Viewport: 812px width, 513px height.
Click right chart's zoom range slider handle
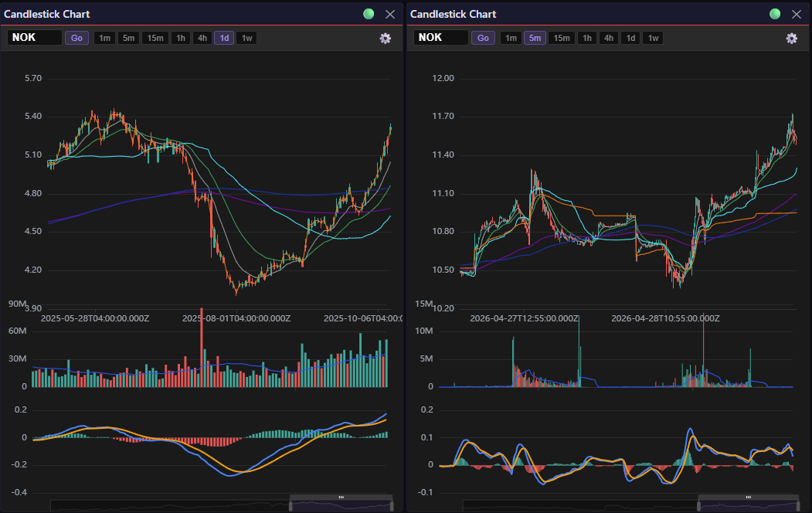point(748,498)
